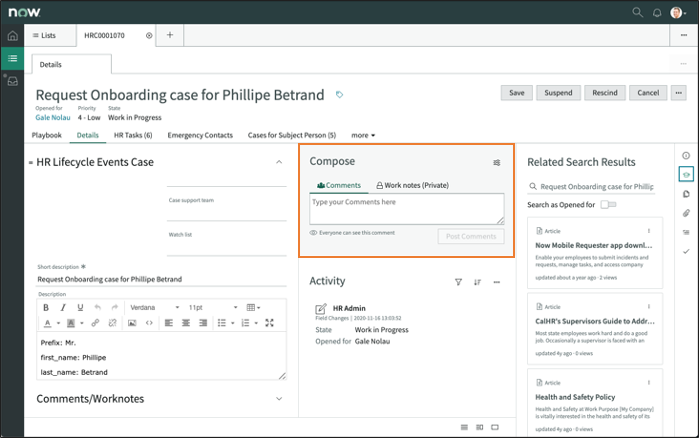The image size is (699, 438).
Task: Align text left in Description
Action: tap(169, 323)
